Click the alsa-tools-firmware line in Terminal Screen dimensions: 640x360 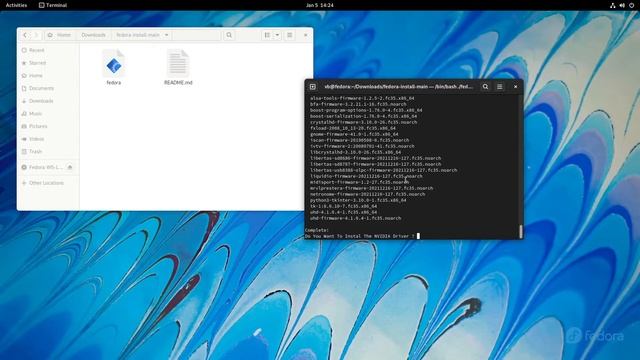[x=362, y=98]
